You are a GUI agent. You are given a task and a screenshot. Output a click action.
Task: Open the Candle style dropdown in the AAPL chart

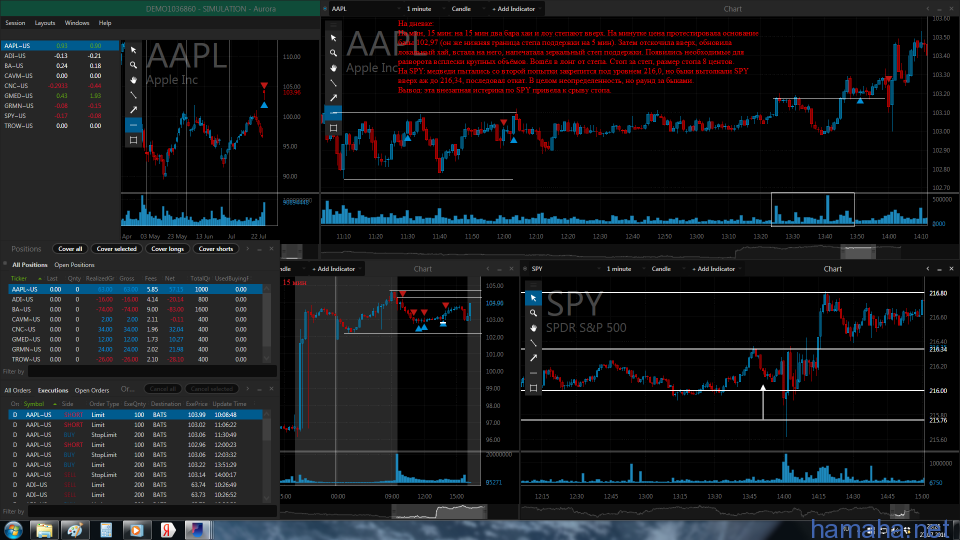pyautogui.click(x=468, y=9)
